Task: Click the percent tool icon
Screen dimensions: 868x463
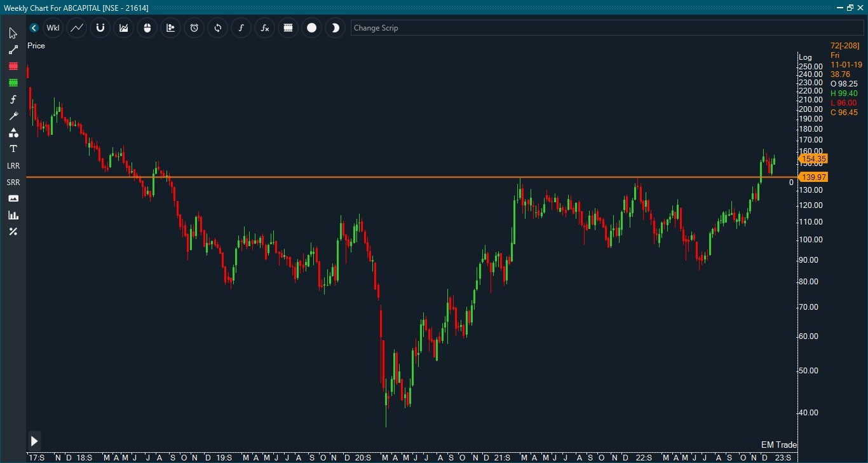Action: point(13,231)
